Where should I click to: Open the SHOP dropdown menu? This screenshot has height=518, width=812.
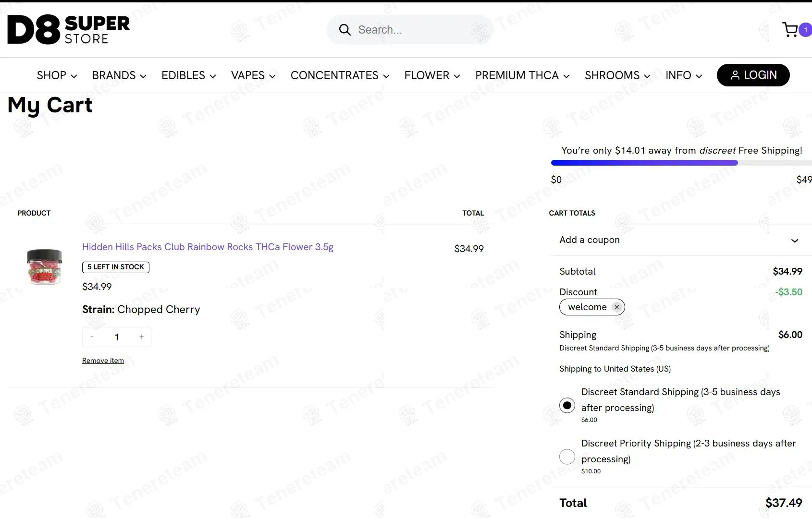(x=57, y=75)
